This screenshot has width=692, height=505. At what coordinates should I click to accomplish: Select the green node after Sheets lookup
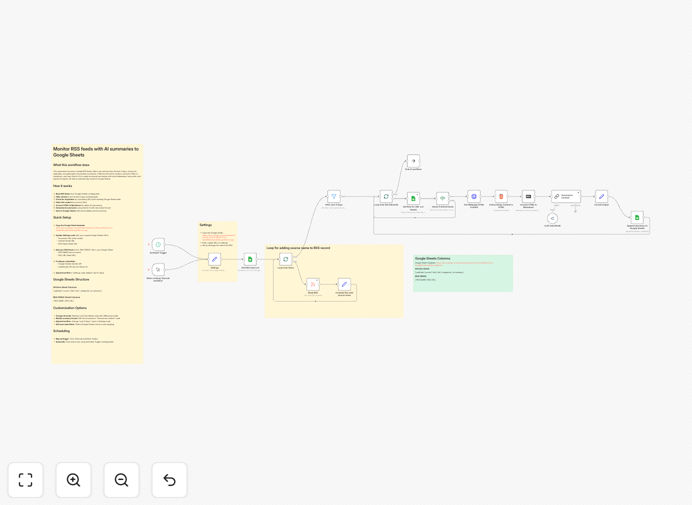pos(442,198)
